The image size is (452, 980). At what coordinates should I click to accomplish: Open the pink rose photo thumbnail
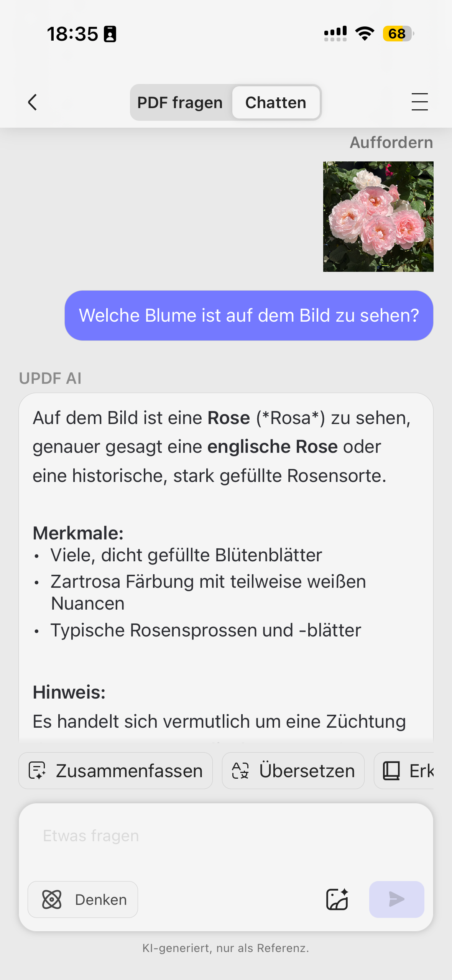coord(378,217)
